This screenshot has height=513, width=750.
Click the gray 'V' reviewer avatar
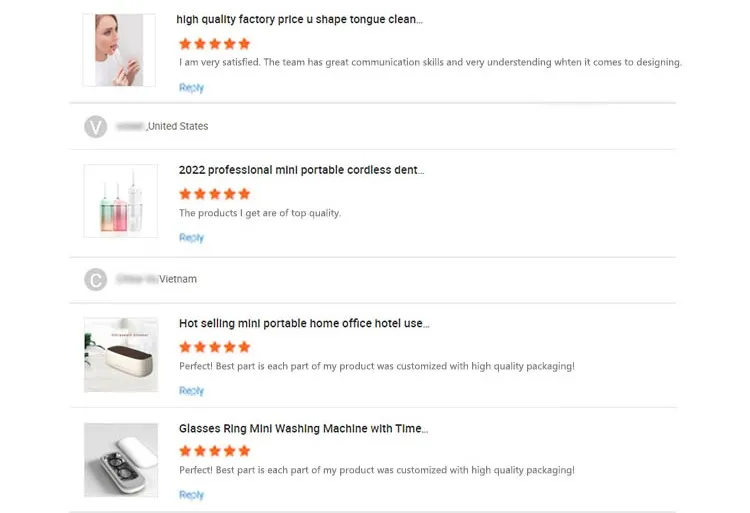tap(95, 127)
